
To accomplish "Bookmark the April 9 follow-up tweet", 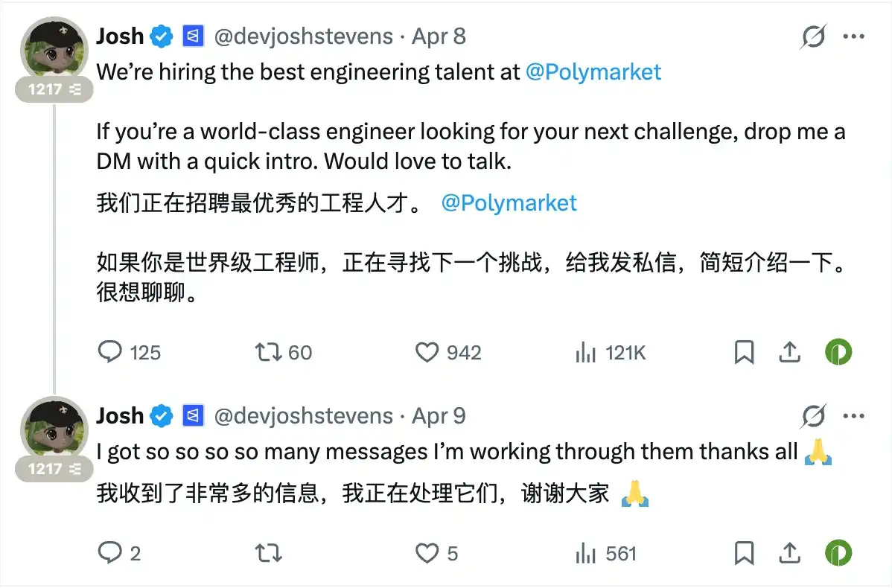I will [x=744, y=553].
